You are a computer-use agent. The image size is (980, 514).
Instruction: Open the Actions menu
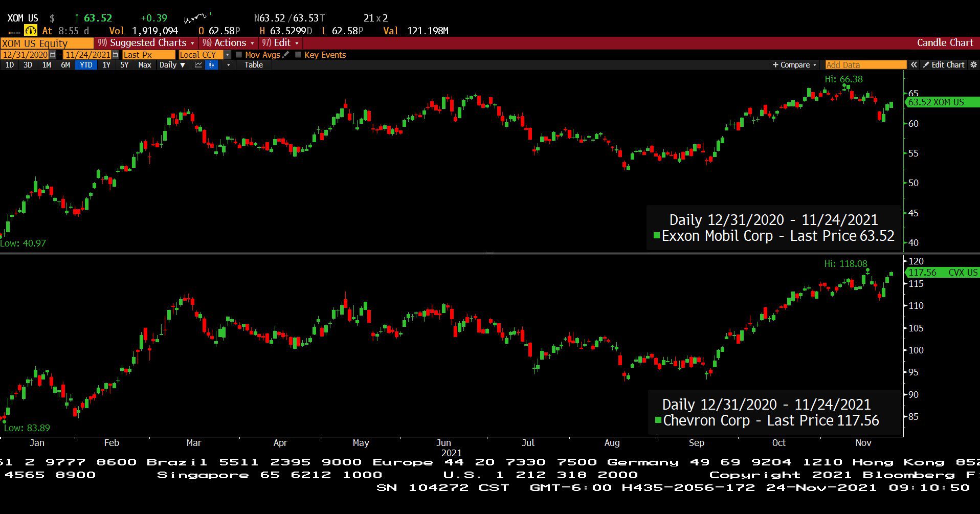coord(228,43)
